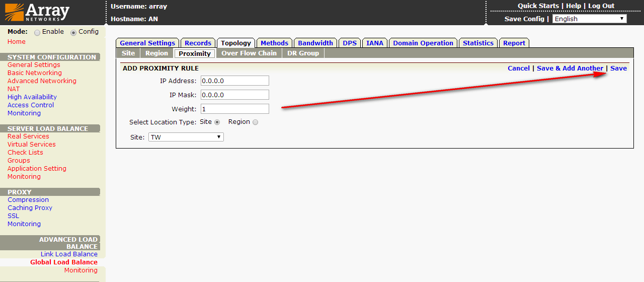
Task: Open Virtual Services in sidebar
Action: 32,144
